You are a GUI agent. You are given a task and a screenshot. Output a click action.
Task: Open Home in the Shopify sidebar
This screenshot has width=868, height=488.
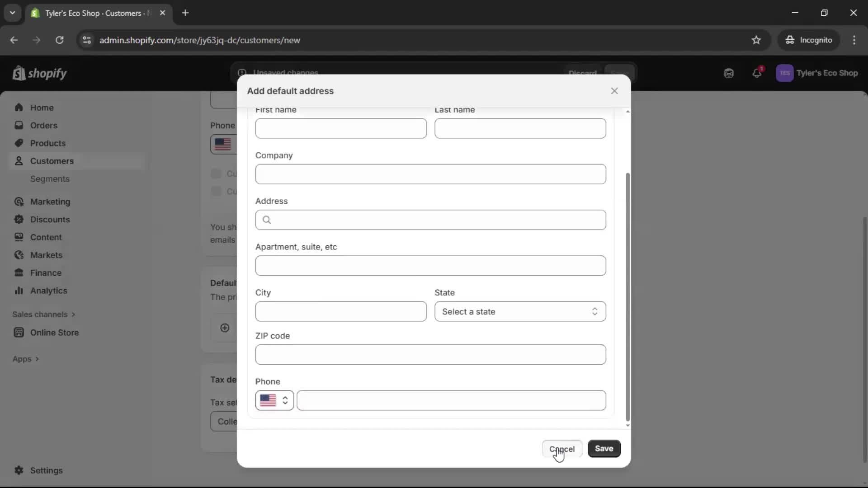point(41,108)
